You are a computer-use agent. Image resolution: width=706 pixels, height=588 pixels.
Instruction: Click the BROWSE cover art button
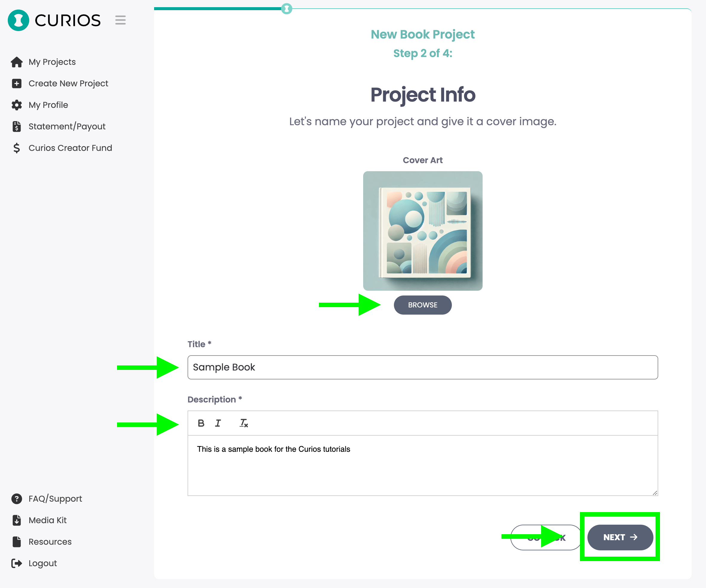tap(423, 305)
